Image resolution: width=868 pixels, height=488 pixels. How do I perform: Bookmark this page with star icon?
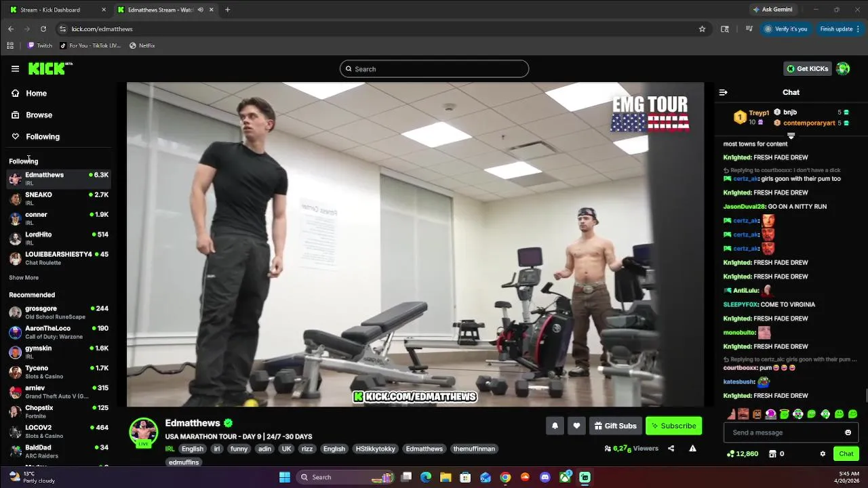click(x=702, y=29)
